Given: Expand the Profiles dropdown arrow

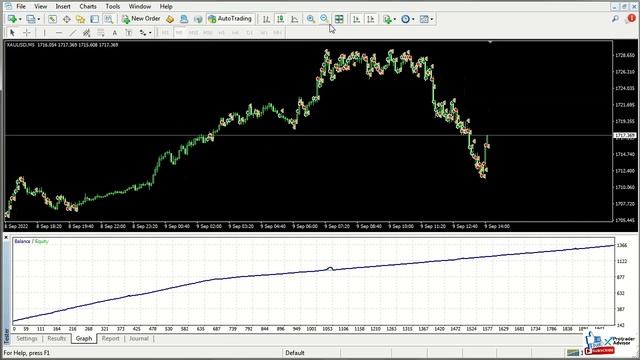Looking at the screenshot, I should 39,19.
